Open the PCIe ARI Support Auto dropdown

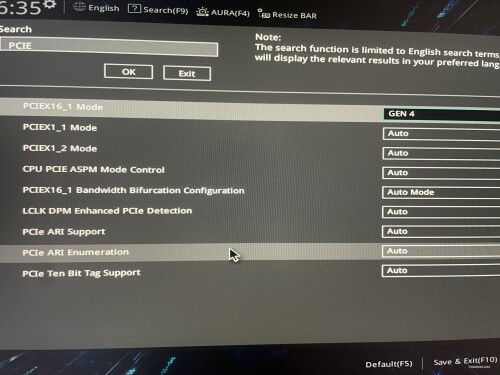(441, 232)
